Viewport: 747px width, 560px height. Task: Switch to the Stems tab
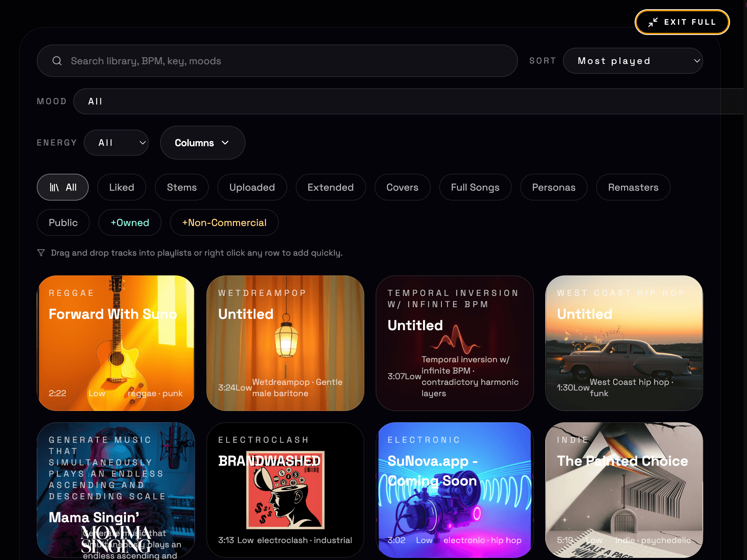point(182,187)
